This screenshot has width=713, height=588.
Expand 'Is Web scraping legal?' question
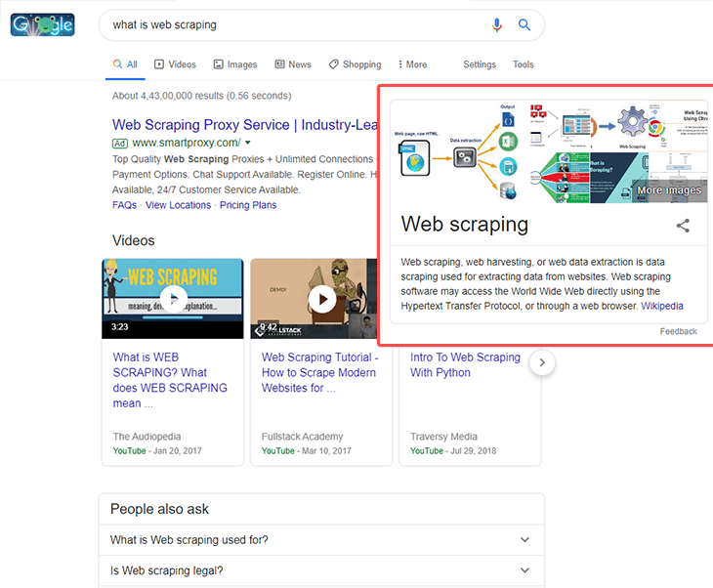click(x=321, y=570)
